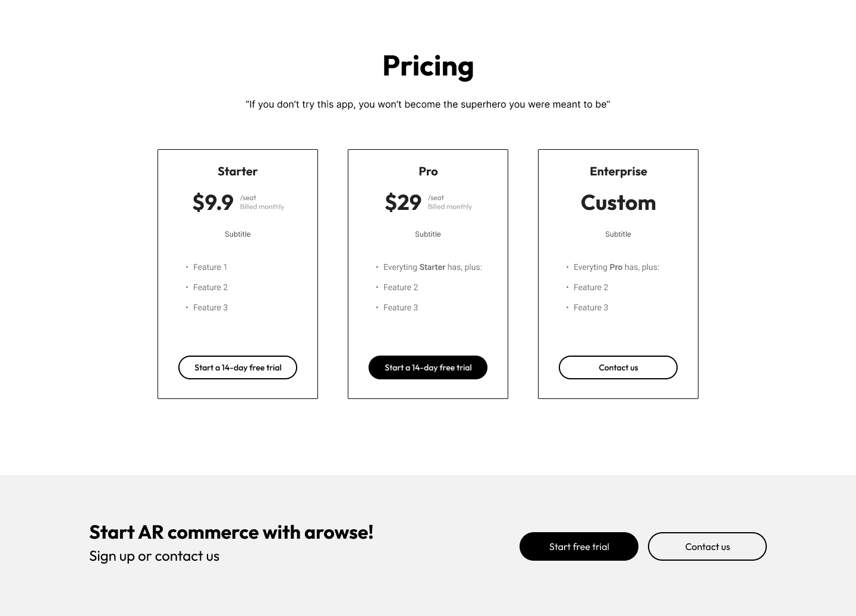Click Feature 1 in the Starter list
This screenshot has width=856, height=616.
coord(210,267)
